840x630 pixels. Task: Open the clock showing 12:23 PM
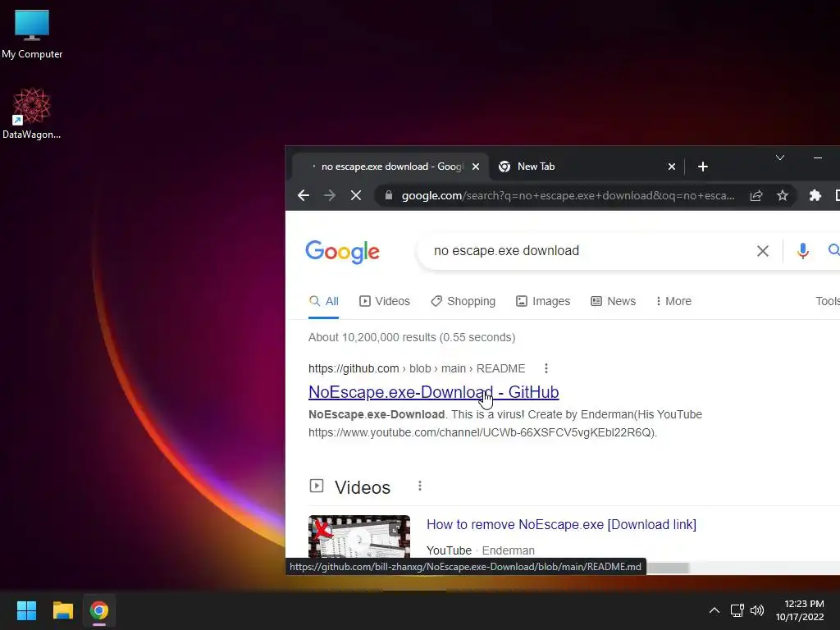point(800,610)
